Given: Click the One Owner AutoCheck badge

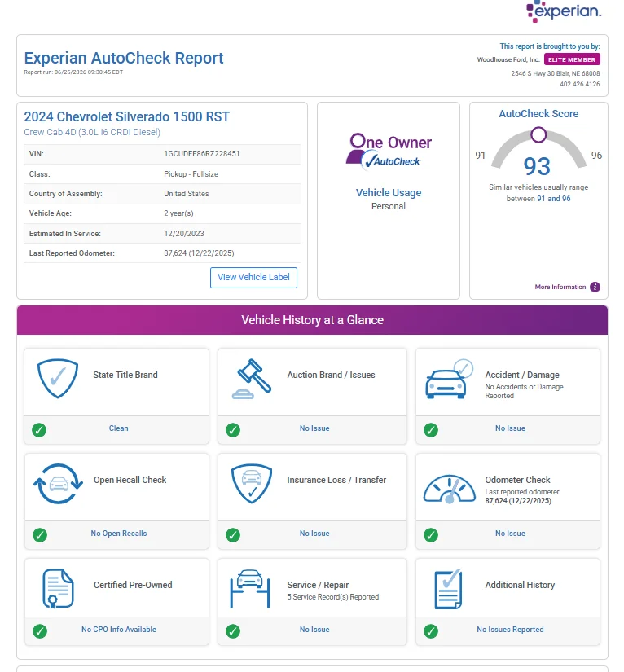Looking at the screenshot, I should [389, 152].
